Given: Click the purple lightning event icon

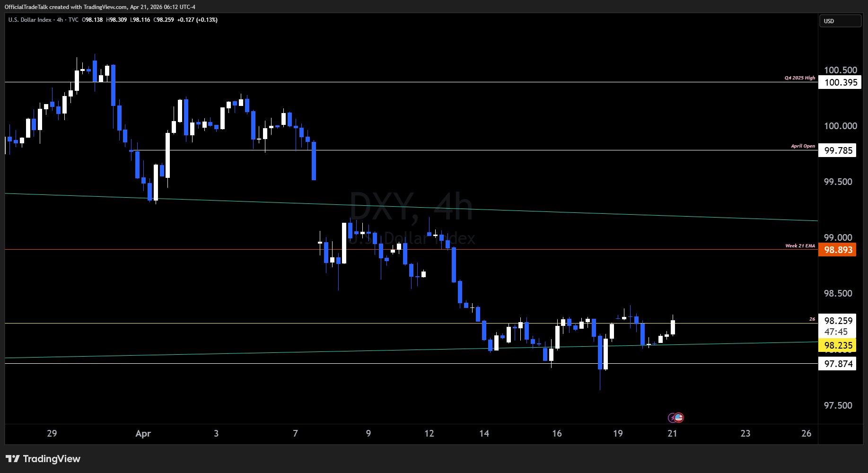Looking at the screenshot, I should pos(672,418).
